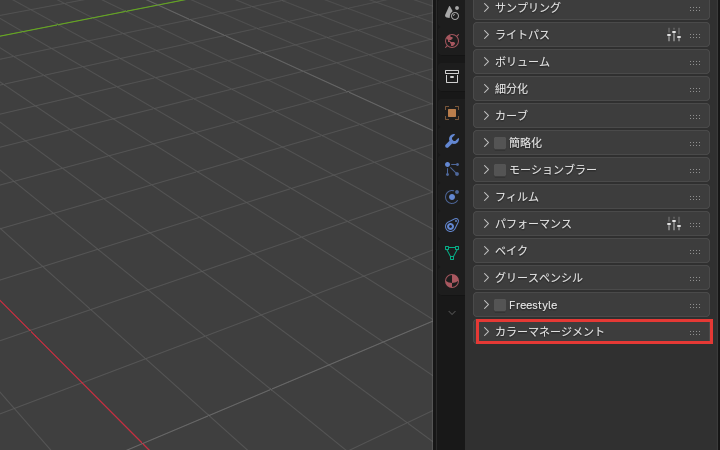Open the Scene properties tab
This screenshot has height=450, width=720.
[x=452, y=13]
